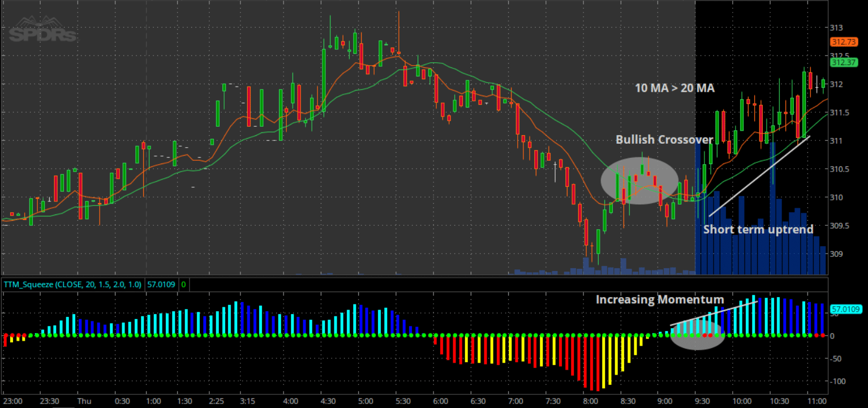Select the 1:30 time axis label

(184, 401)
